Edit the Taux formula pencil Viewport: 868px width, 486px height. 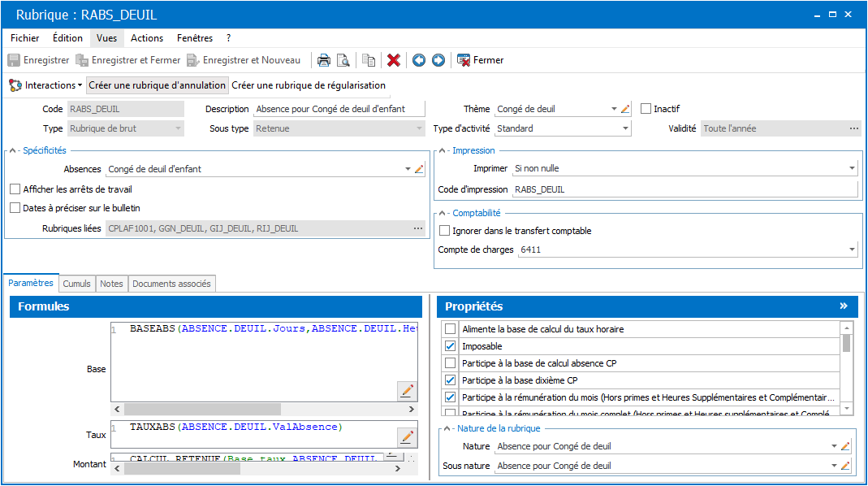coord(407,437)
